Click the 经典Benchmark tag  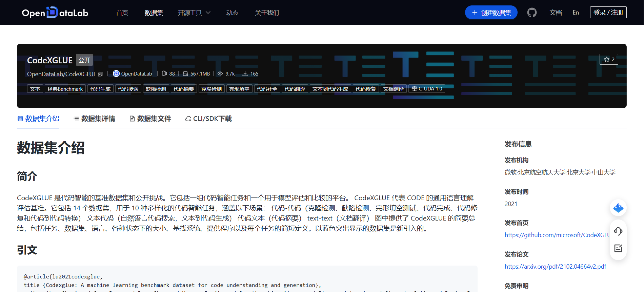65,89
